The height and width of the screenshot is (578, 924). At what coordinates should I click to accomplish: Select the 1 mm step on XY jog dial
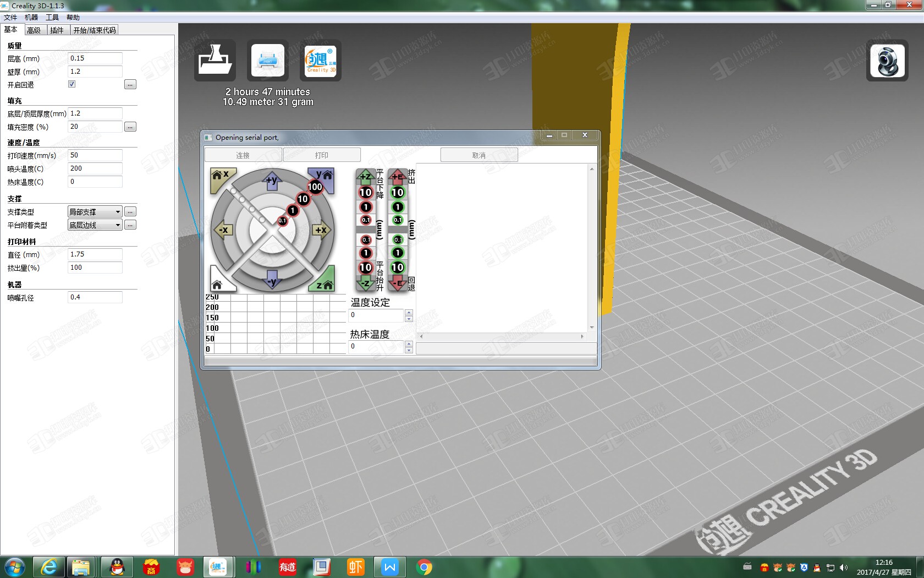pyautogui.click(x=293, y=210)
